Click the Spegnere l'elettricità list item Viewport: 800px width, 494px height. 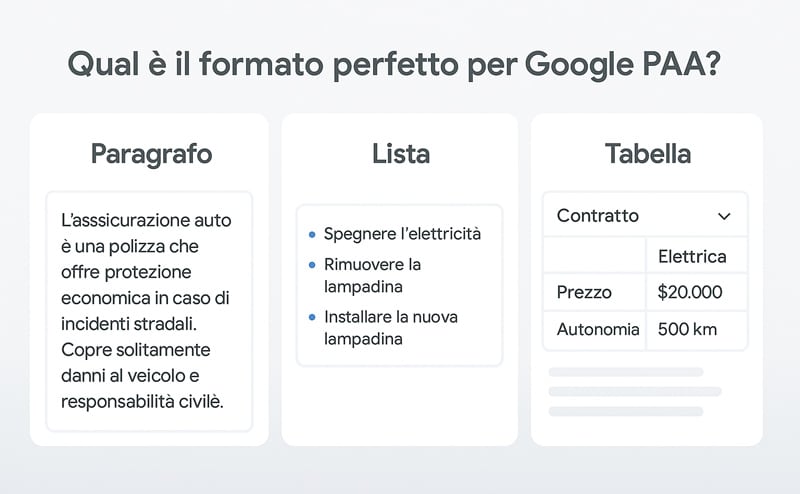[x=402, y=234]
